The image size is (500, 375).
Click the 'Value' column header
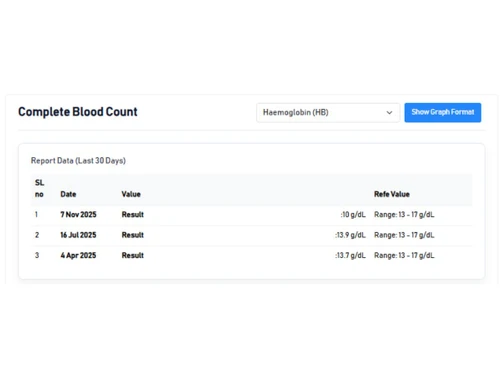point(131,194)
